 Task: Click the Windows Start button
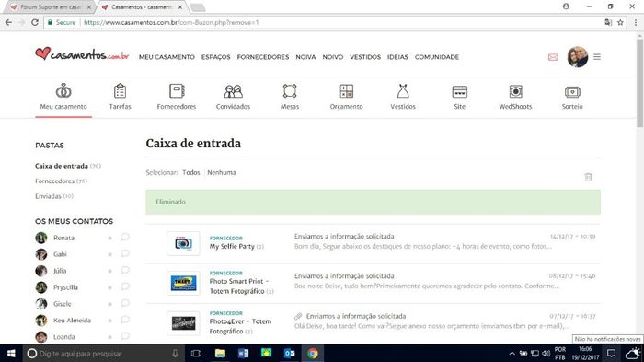pyautogui.click(x=11, y=354)
